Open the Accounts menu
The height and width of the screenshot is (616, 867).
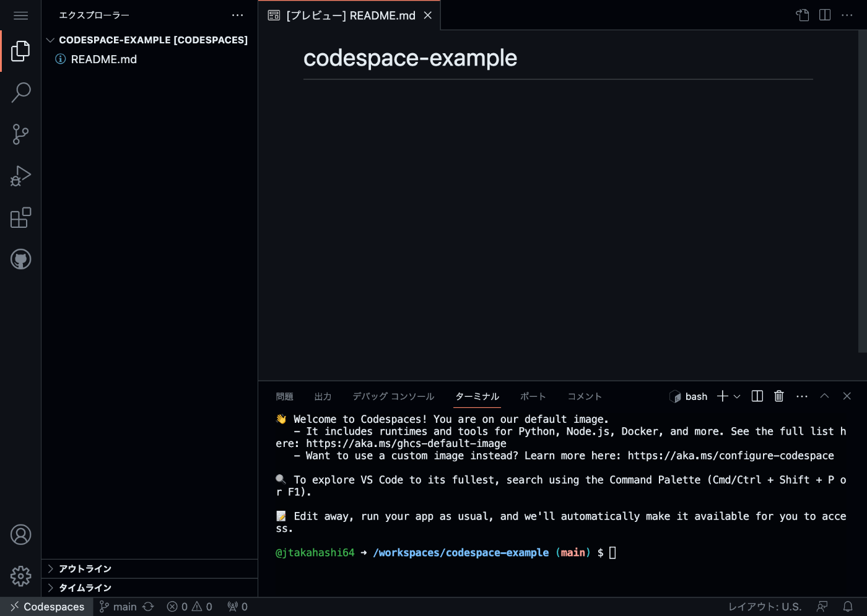tap(20, 535)
